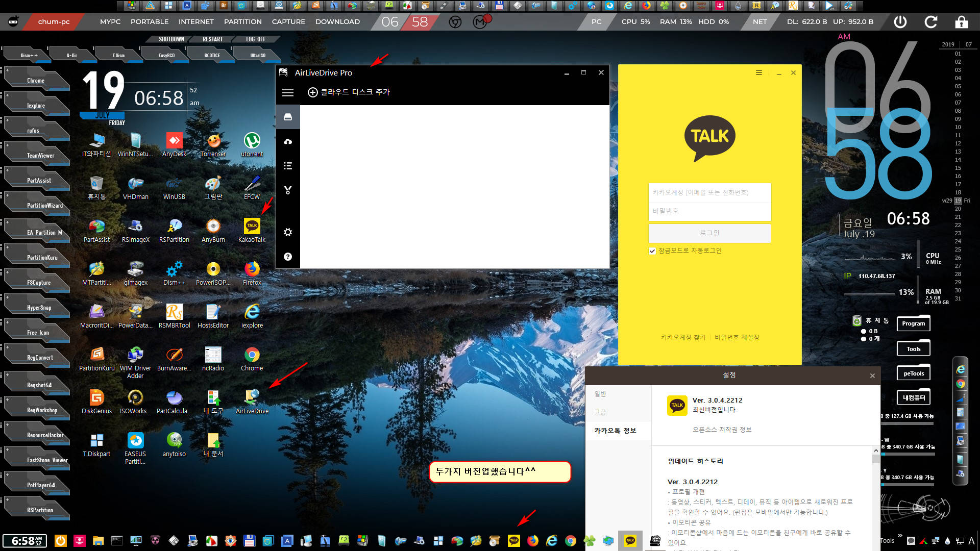
Task: Click peTools button in right widget
Action: click(913, 373)
